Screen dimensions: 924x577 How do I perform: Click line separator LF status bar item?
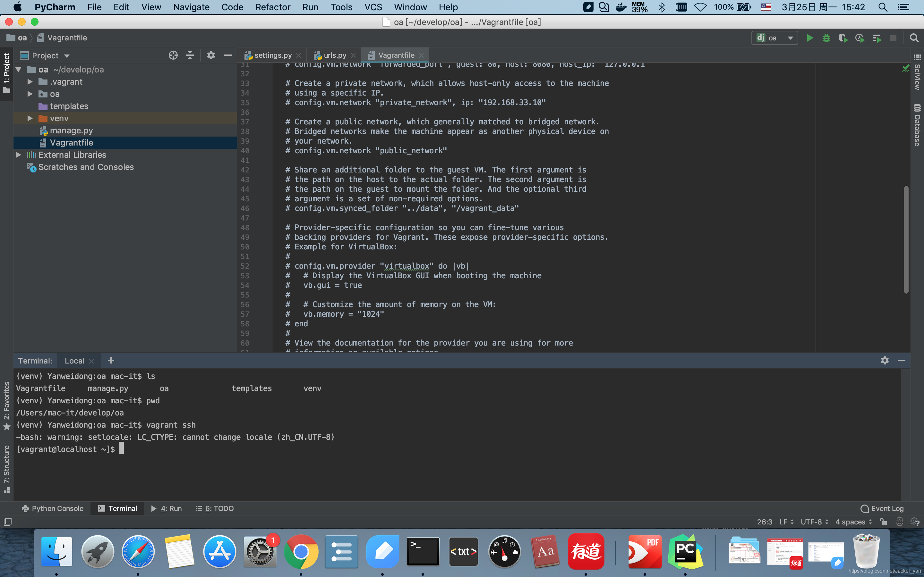coord(788,521)
